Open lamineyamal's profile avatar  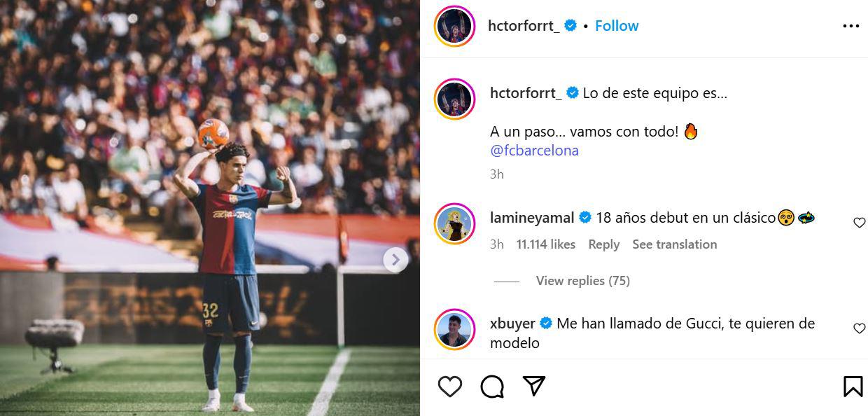click(x=455, y=224)
